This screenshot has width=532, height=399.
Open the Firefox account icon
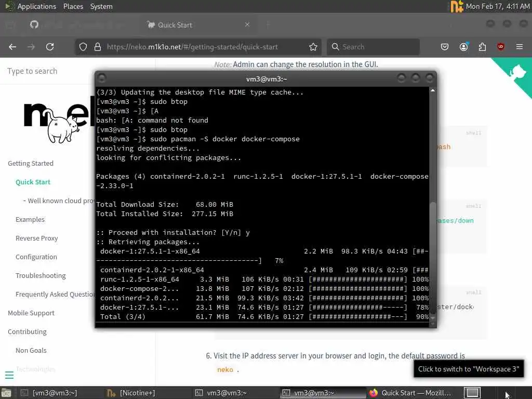pos(464,47)
